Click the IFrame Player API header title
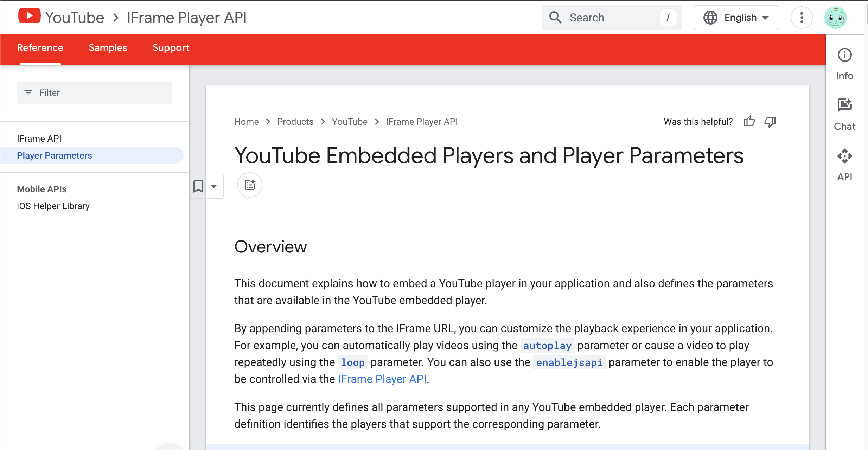Image resolution: width=868 pixels, height=450 pixels. coord(187,18)
